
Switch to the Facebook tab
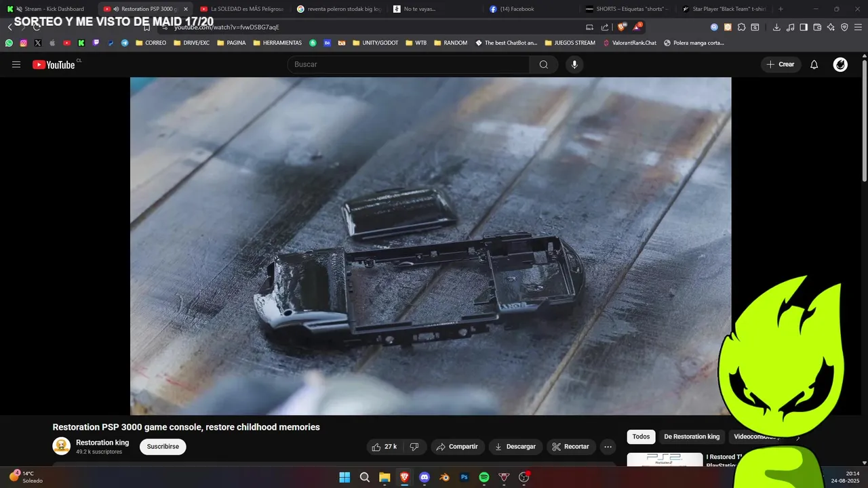(532, 9)
